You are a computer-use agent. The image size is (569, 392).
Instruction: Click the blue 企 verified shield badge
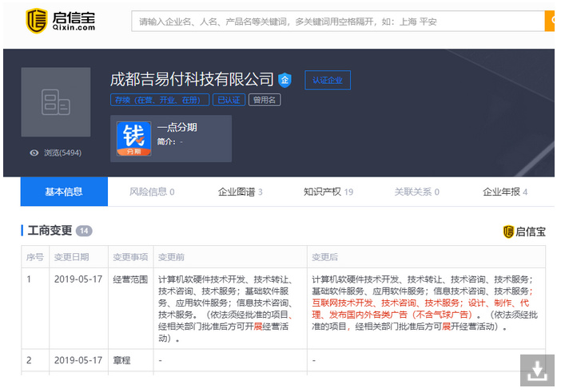284,80
